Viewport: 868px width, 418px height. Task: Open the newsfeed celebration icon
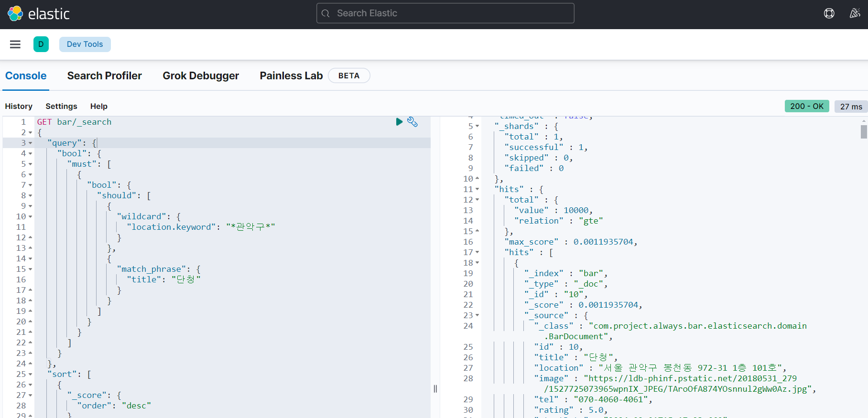855,13
